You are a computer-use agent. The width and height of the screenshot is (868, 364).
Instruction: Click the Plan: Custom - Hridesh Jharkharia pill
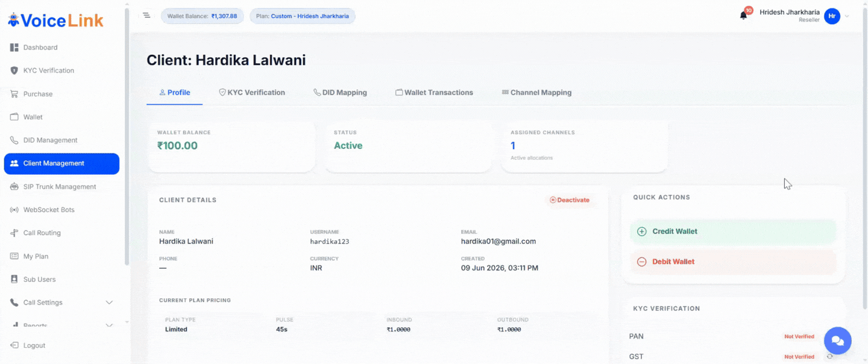tap(303, 16)
